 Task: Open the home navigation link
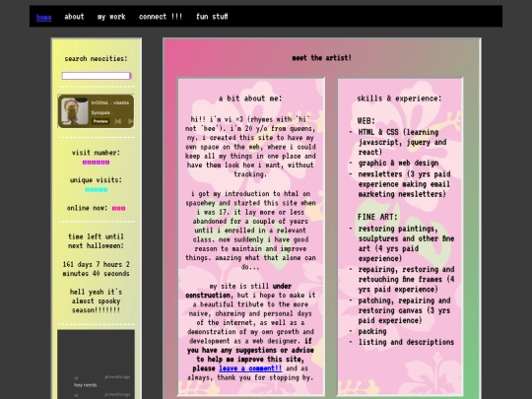click(43, 17)
